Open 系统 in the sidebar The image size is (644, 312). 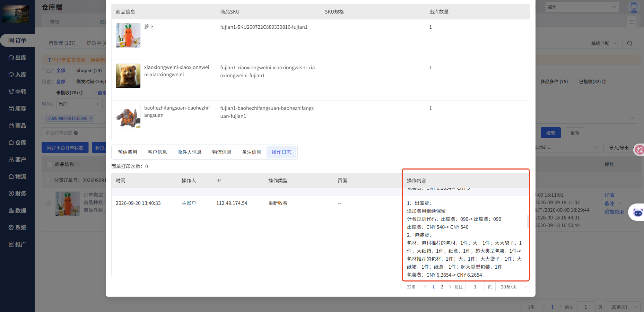[x=17, y=227]
